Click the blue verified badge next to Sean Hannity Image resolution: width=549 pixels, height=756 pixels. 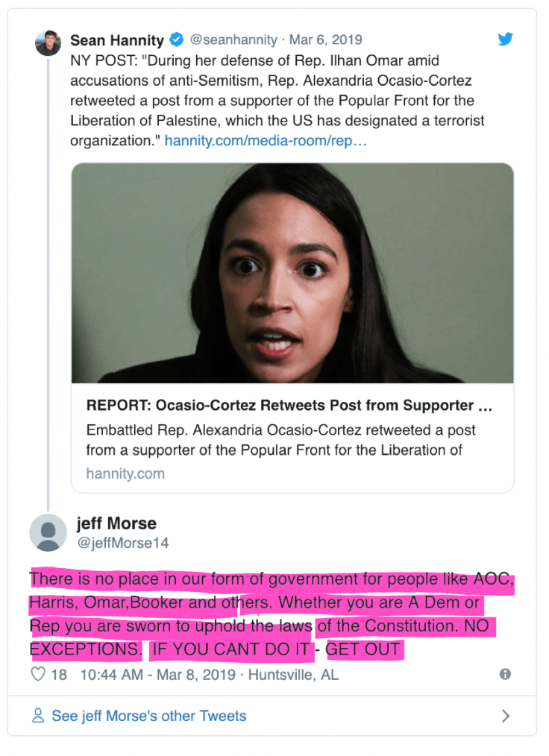click(175, 40)
